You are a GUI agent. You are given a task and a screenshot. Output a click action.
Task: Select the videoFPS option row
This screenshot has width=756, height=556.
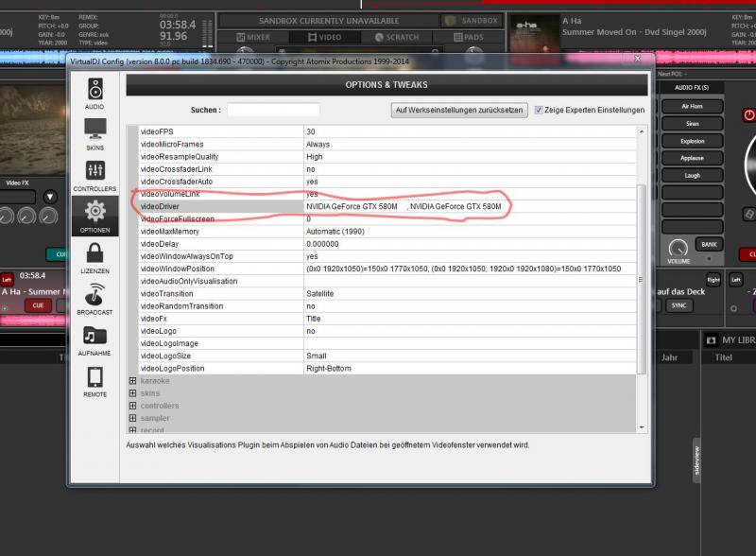pos(387,131)
